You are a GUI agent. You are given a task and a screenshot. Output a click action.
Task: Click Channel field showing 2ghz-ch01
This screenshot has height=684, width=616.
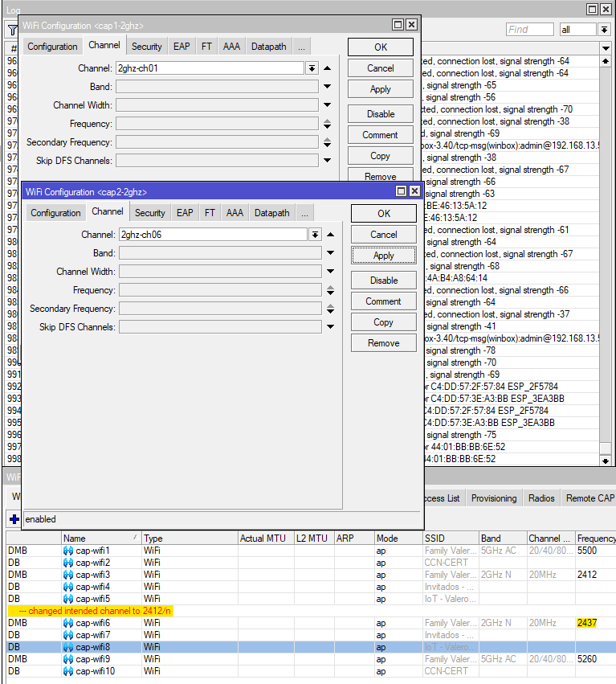coord(210,68)
